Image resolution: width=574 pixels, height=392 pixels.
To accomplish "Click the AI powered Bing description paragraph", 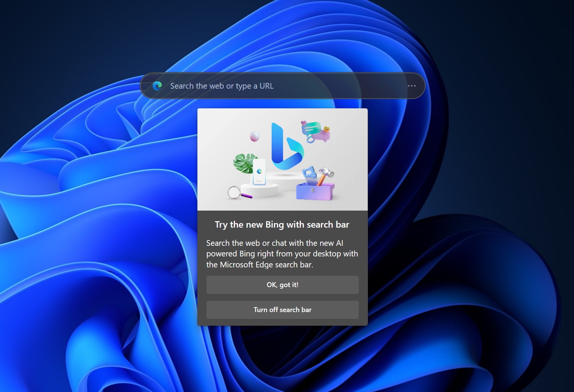I will (x=282, y=254).
